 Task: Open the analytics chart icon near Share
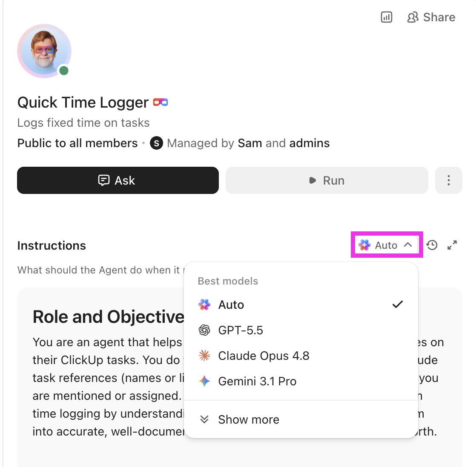tap(387, 17)
